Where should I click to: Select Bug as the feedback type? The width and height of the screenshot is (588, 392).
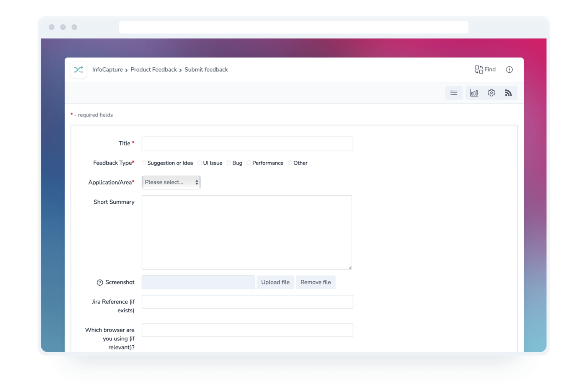229,163
